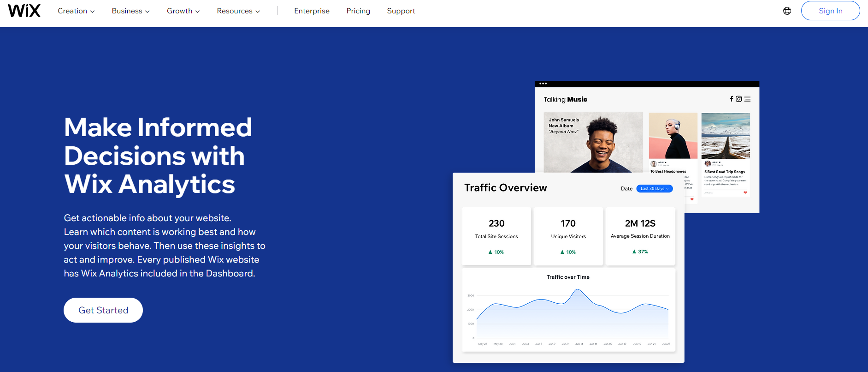Click the green up arrow under Average Session Duration
This screenshot has height=372, width=868.
pyautogui.click(x=634, y=252)
